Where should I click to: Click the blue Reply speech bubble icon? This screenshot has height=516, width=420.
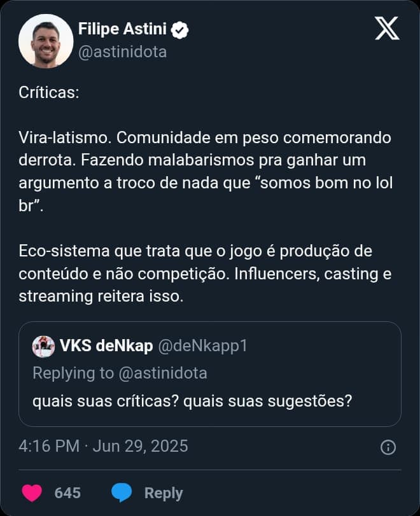coord(122,492)
